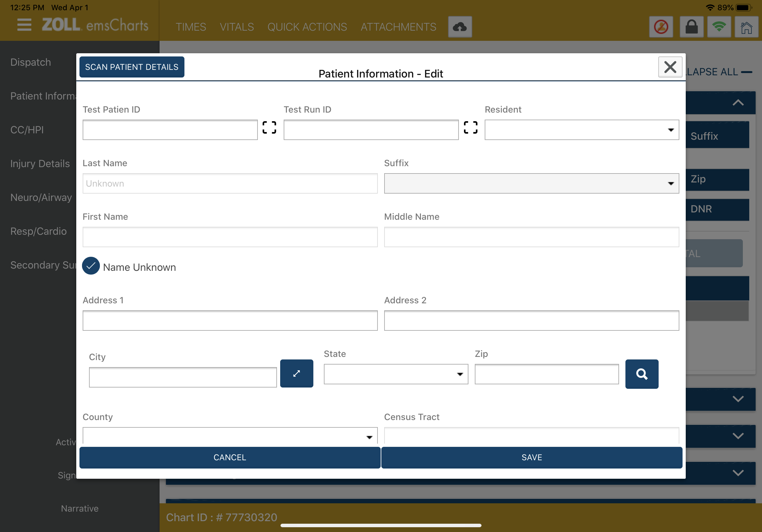Switch to QUICK ACTIONS tab
Image resolution: width=762 pixels, height=532 pixels.
pos(307,27)
